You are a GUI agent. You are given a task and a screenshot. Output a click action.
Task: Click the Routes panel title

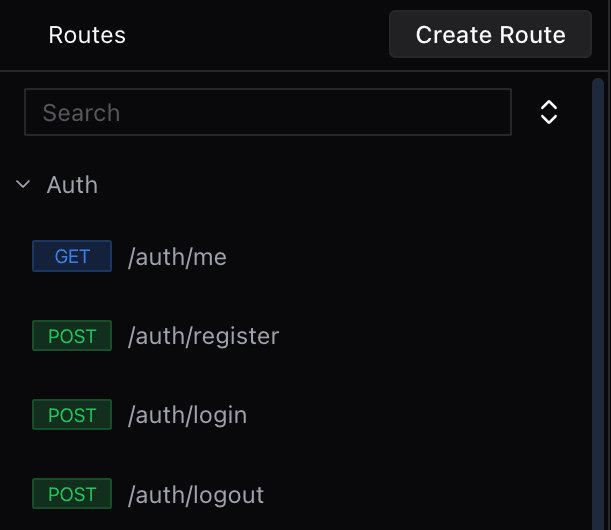pos(87,35)
